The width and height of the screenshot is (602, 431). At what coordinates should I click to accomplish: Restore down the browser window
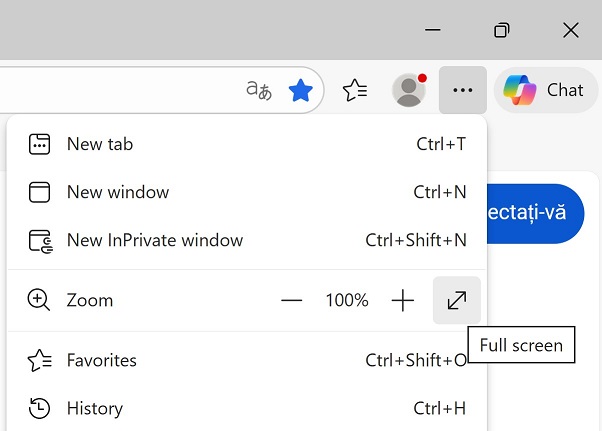[x=502, y=30]
